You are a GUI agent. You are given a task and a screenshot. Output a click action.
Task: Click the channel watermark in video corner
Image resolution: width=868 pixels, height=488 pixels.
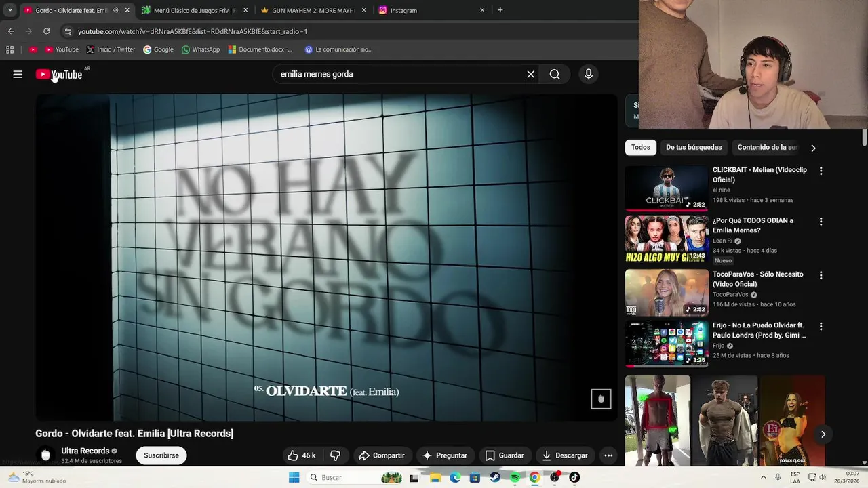[x=601, y=399]
